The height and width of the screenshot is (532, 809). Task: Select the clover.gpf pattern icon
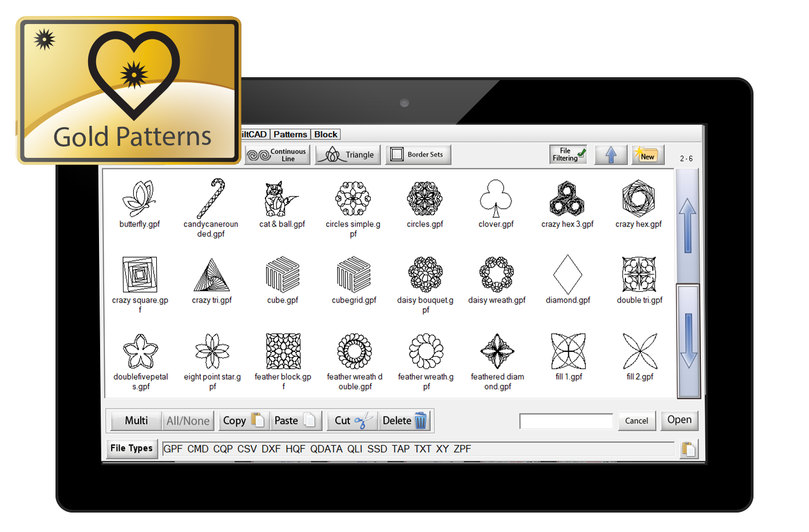(496, 198)
